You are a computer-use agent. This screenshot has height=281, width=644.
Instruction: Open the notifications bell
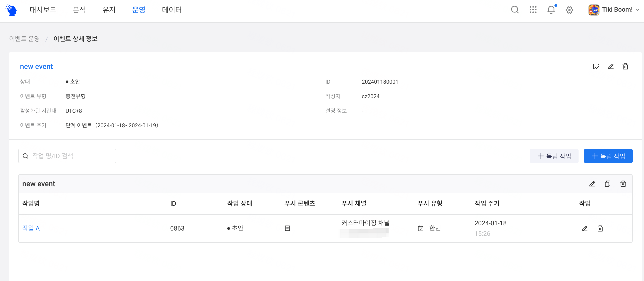551,10
